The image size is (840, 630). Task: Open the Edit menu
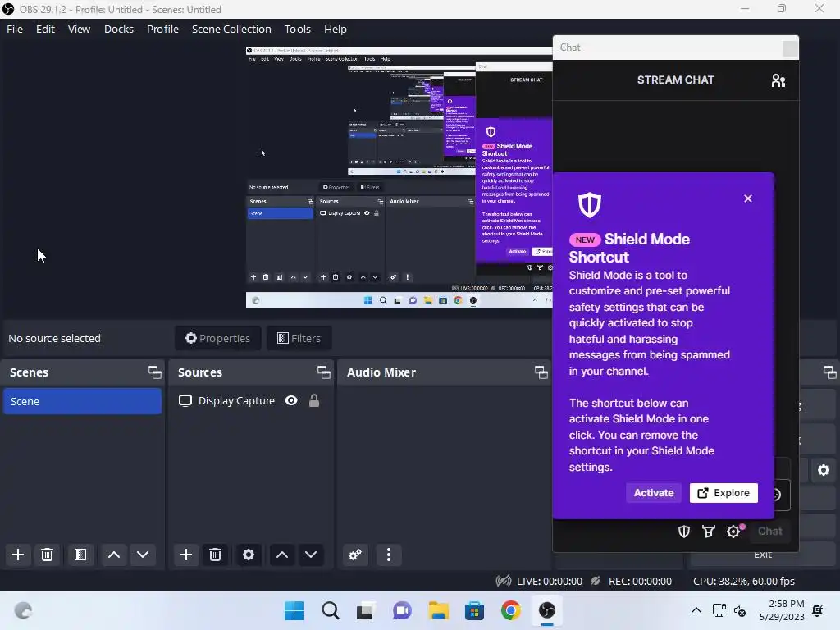tap(46, 29)
